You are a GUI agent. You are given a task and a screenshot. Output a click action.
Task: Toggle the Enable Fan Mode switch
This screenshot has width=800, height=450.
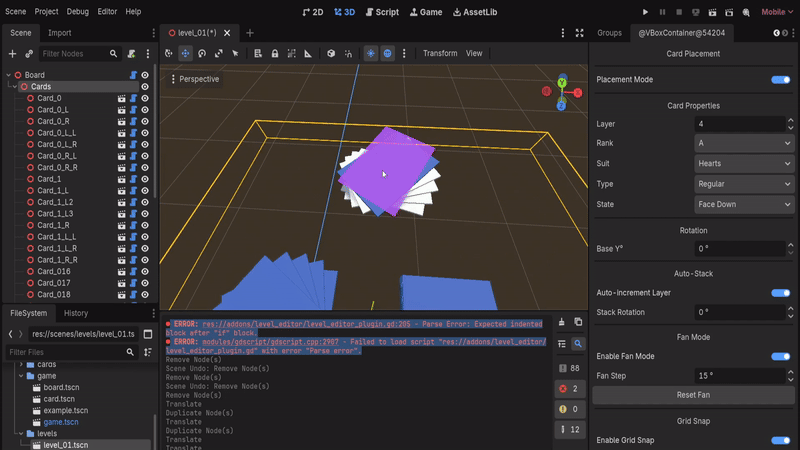point(780,356)
